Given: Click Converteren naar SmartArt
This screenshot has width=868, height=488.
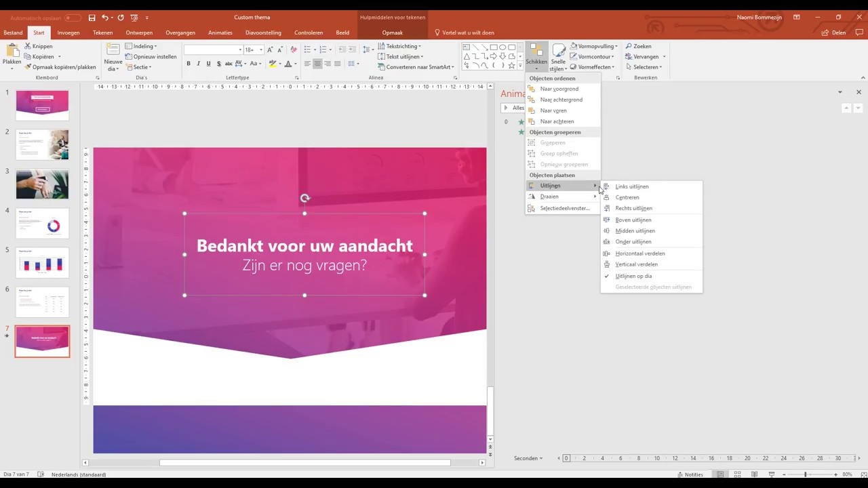Looking at the screenshot, I should point(414,67).
